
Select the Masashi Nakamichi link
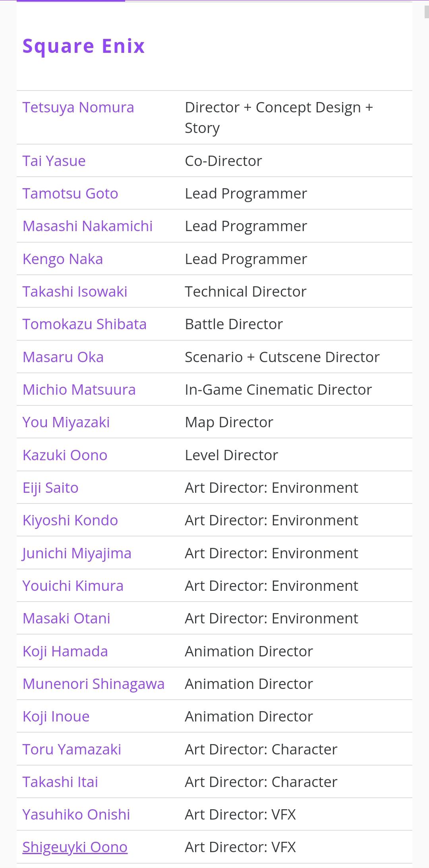[x=87, y=226]
